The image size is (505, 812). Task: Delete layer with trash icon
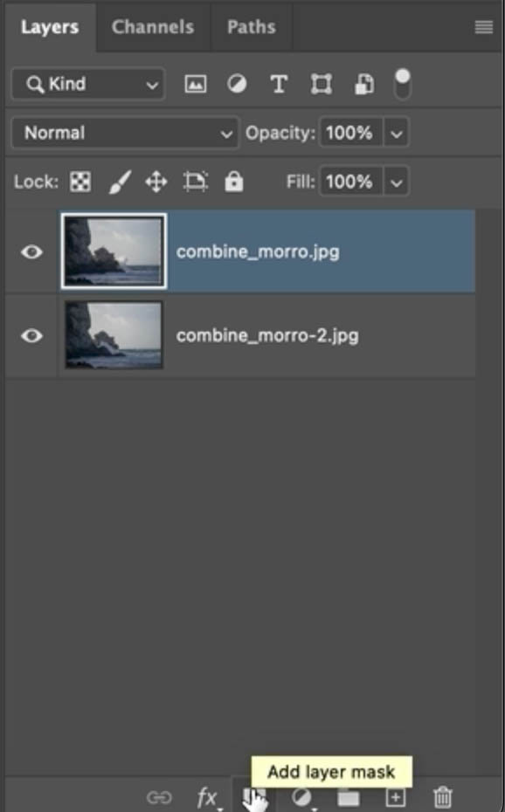(442, 797)
